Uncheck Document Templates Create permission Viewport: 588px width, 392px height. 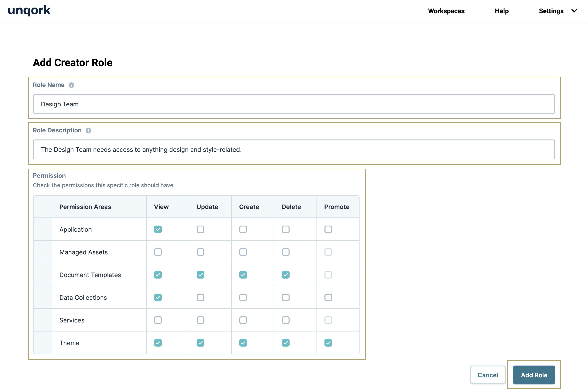click(243, 275)
